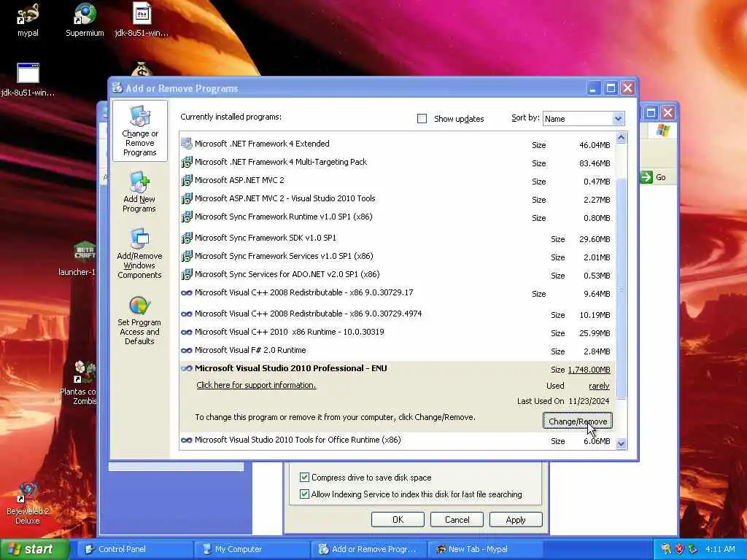The image size is (747, 560).
Task: Click icon of Visual C++ 2010 x86 Runtime
Action: tap(187, 332)
